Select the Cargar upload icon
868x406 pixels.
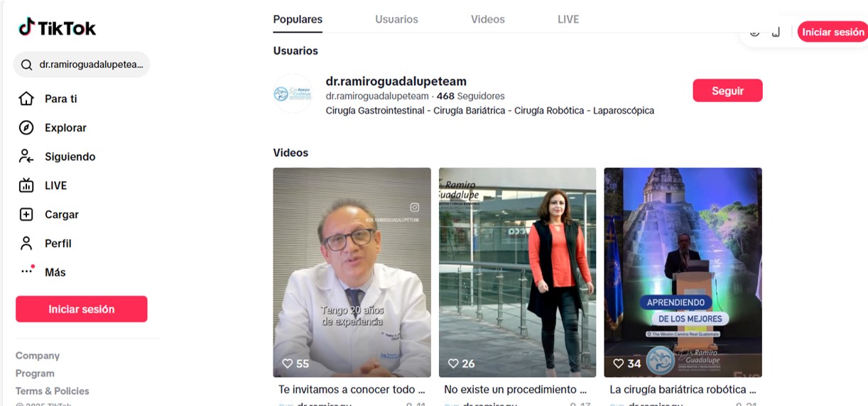click(26, 214)
